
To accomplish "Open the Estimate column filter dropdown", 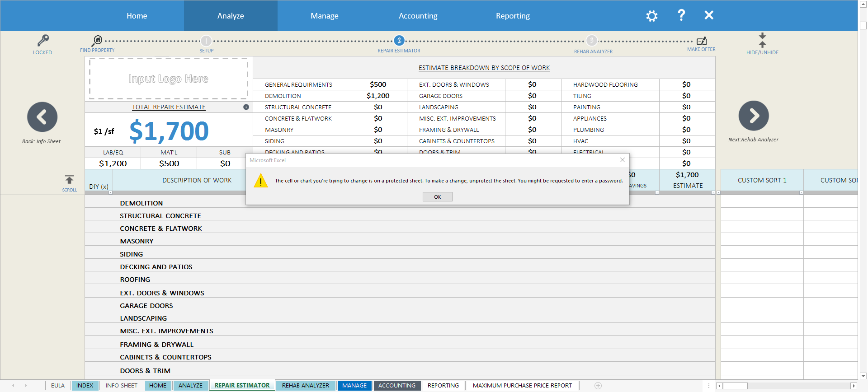I will point(713,192).
